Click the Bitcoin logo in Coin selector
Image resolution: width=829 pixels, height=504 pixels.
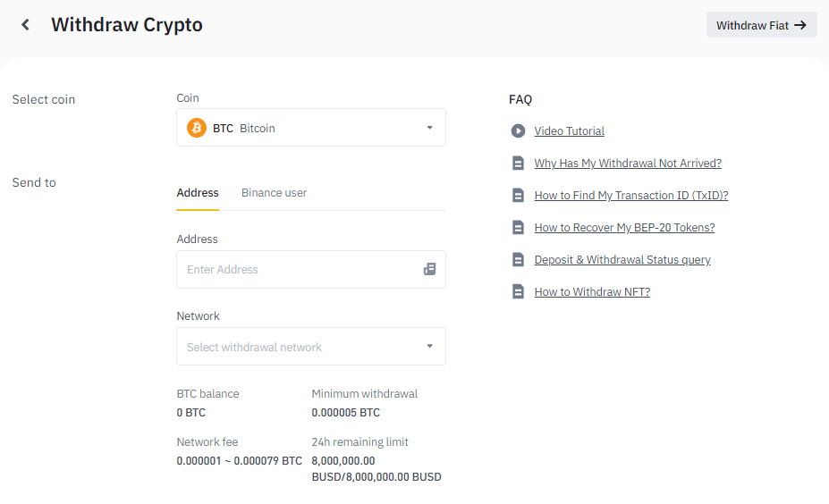[197, 128]
